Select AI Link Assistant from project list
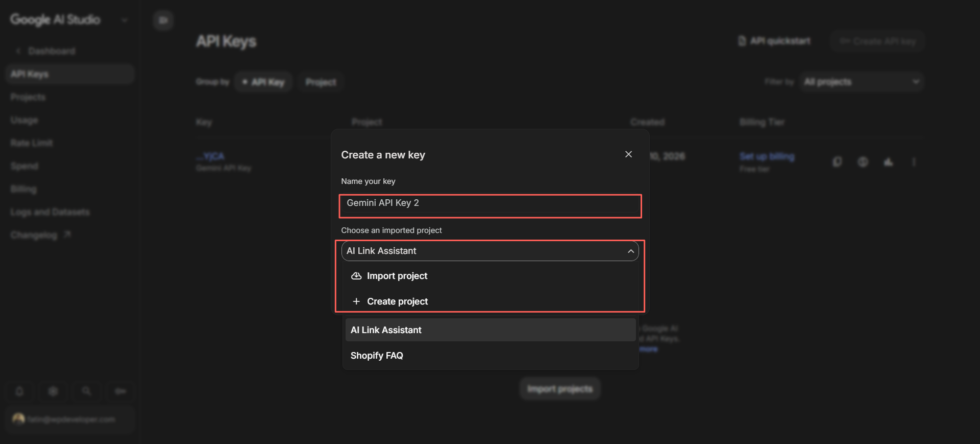 tap(490, 330)
